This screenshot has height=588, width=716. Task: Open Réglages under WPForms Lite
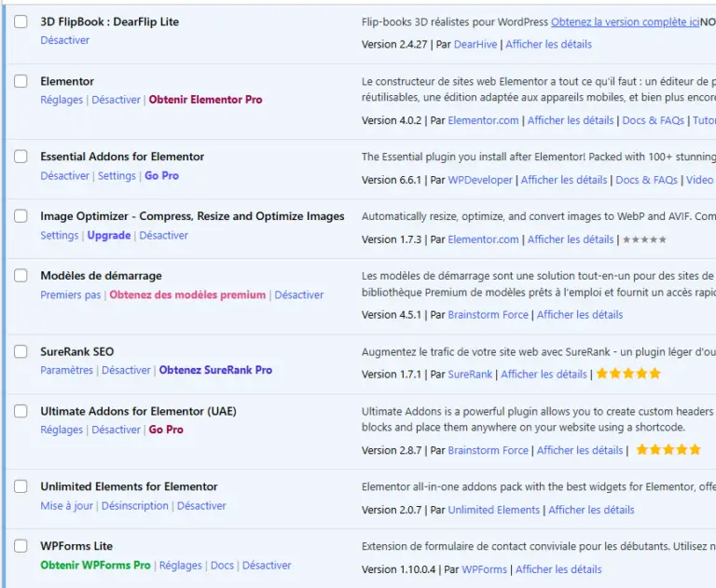pos(180,566)
